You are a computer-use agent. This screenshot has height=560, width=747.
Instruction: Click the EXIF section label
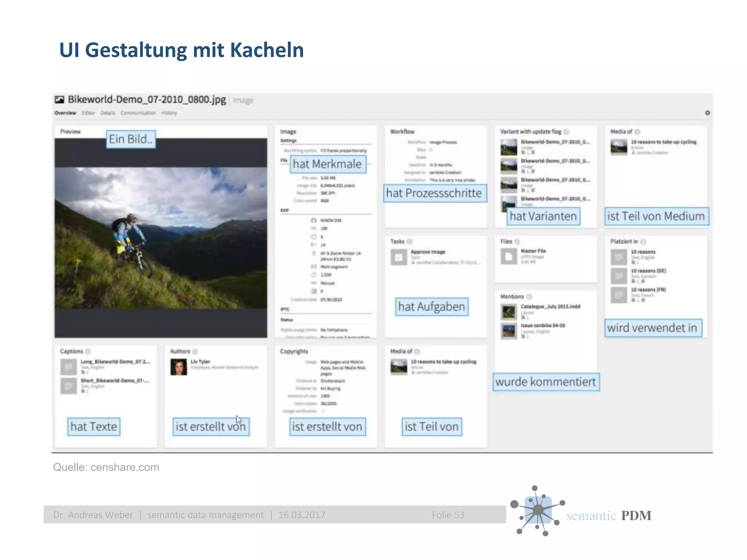click(285, 210)
